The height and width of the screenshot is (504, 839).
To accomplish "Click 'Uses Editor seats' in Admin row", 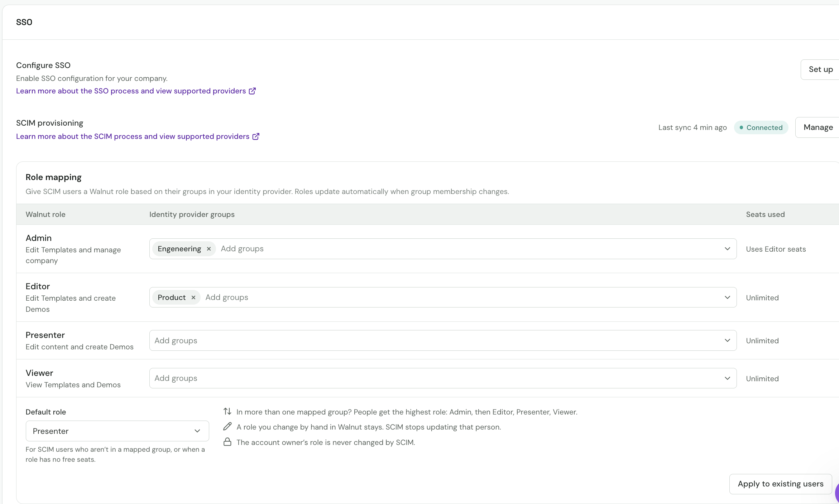I will pyautogui.click(x=776, y=249).
